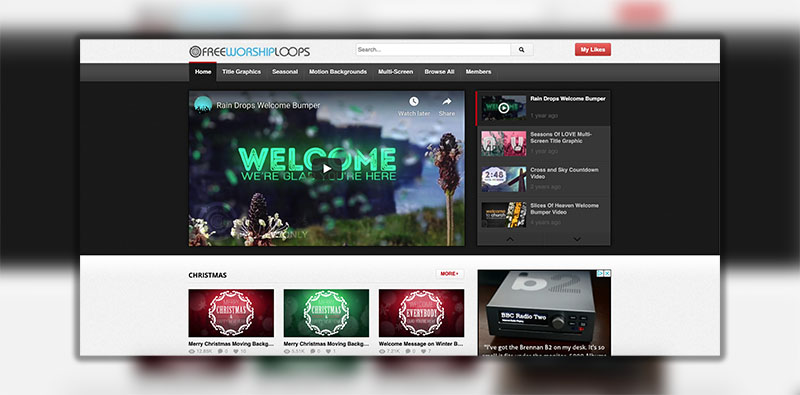The width and height of the screenshot is (800, 395).
Task: Select the Seasonal menu item
Action: click(x=285, y=72)
